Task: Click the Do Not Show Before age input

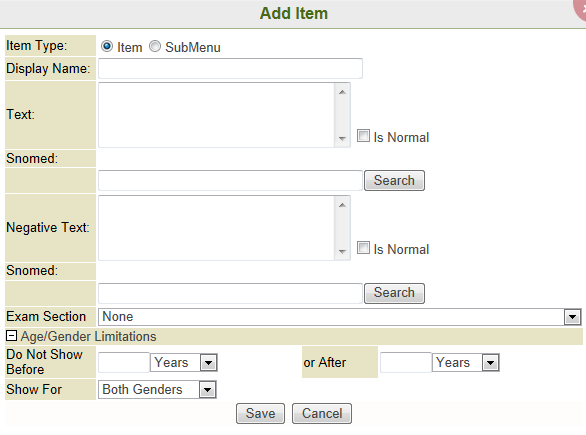Action: coord(124,362)
